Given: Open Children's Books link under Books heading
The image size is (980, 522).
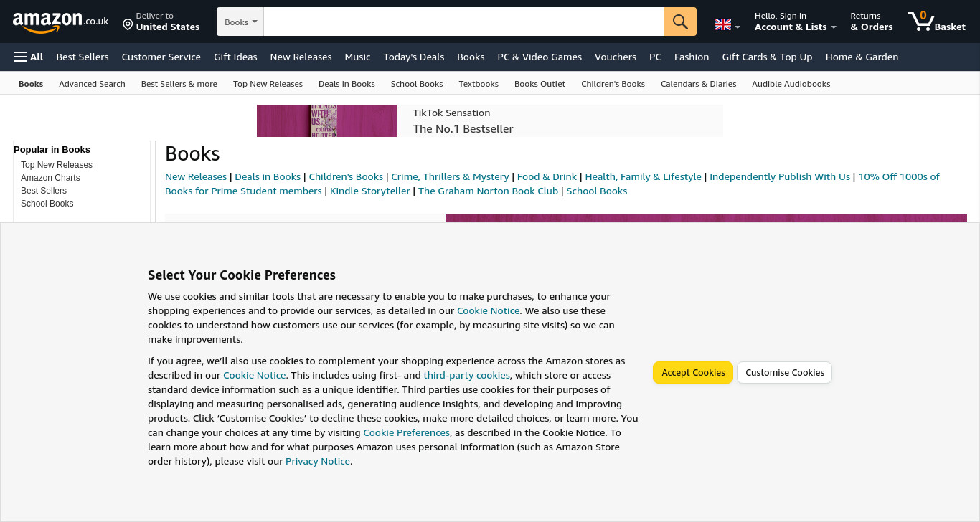Looking at the screenshot, I should 346,176.
